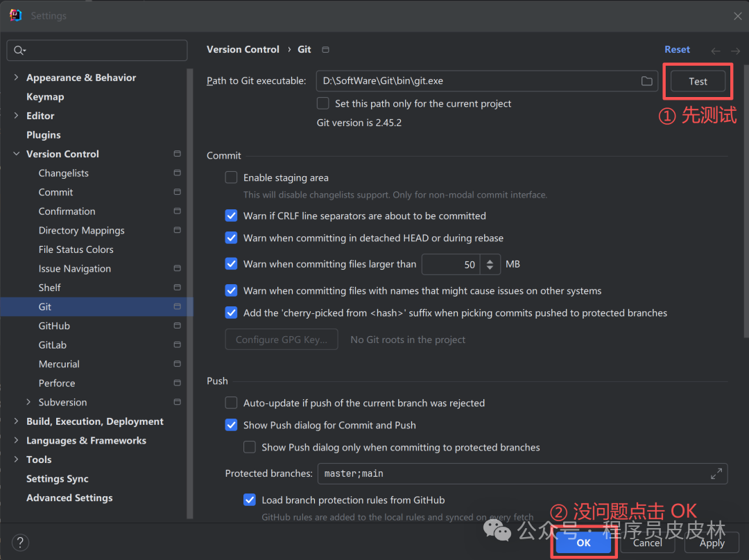Expand the Editor section
Screen dimensions: 749x560
(16, 116)
